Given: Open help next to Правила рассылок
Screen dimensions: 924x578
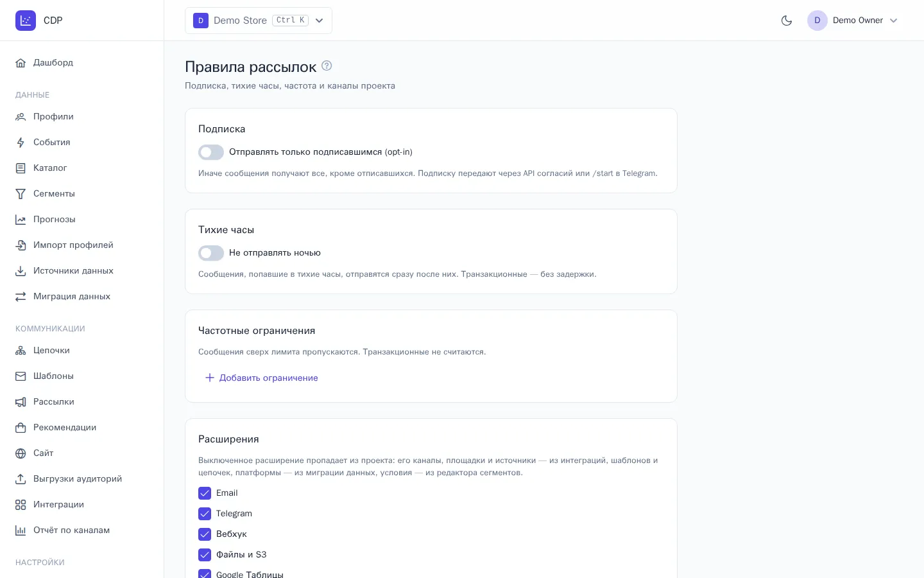Looking at the screenshot, I should (x=327, y=66).
